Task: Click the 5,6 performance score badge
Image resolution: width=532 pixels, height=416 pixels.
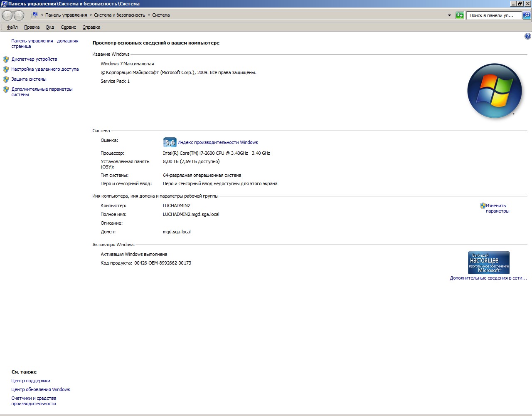Action: pyautogui.click(x=170, y=142)
